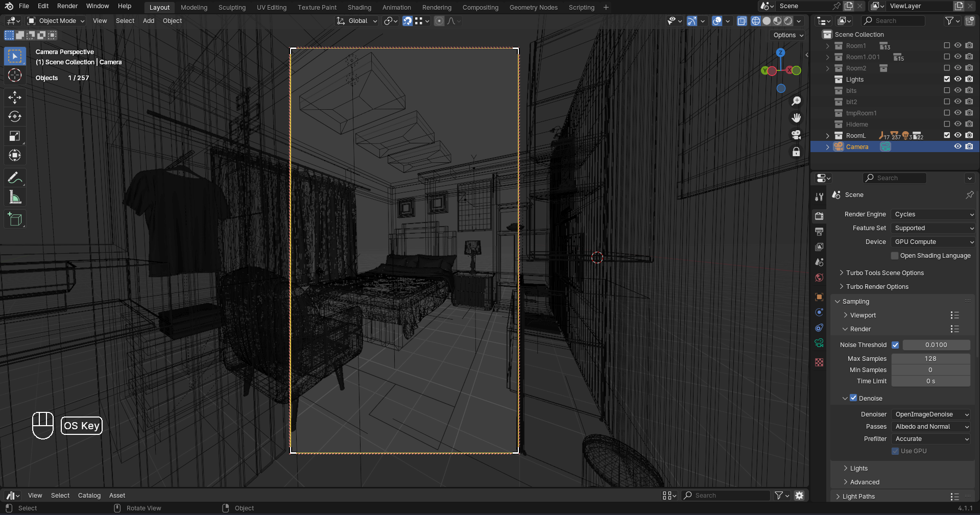980x515 pixels.
Task: Open the Output properties tab
Action: click(x=819, y=232)
